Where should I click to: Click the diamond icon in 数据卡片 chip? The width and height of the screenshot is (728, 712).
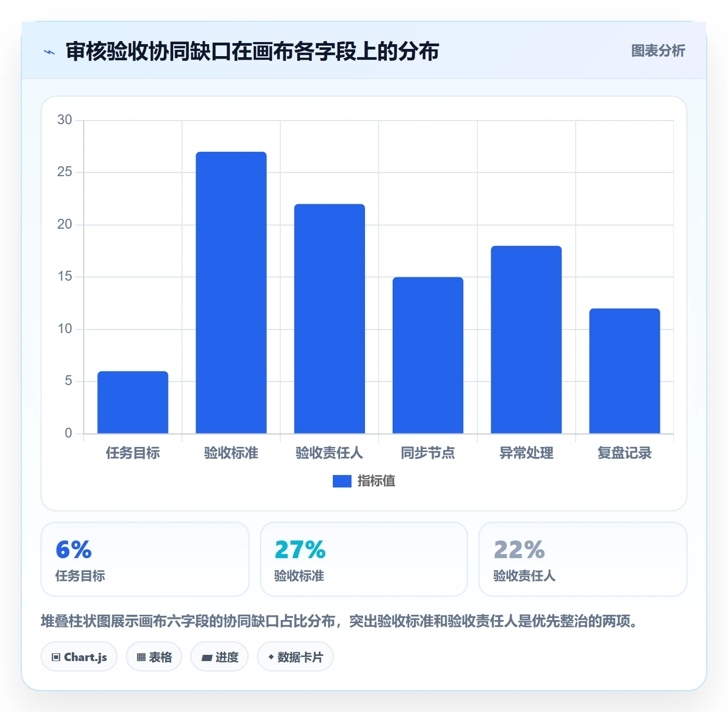click(271, 657)
